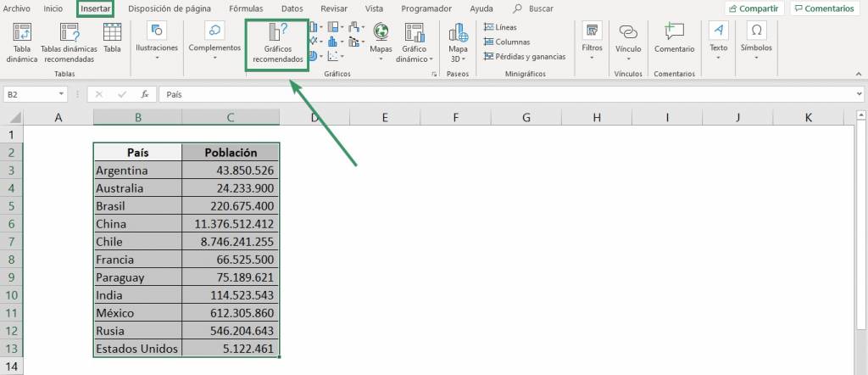Image resolution: width=868 pixels, height=375 pixels.
Task: Insert a Líneas sparkline
Action: [500, 27]
